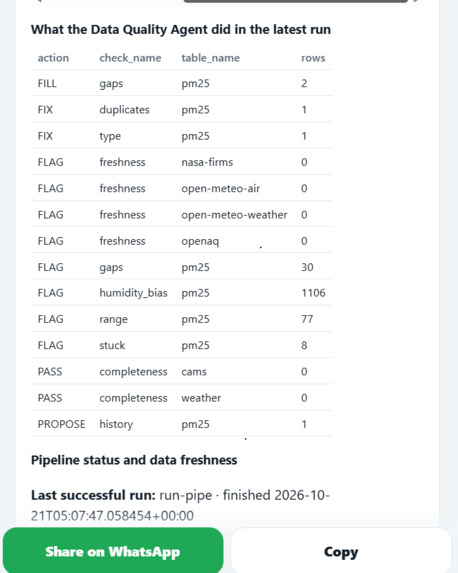
Task: Select the FIX duplicates row
Action: click(x=182, y=110)
